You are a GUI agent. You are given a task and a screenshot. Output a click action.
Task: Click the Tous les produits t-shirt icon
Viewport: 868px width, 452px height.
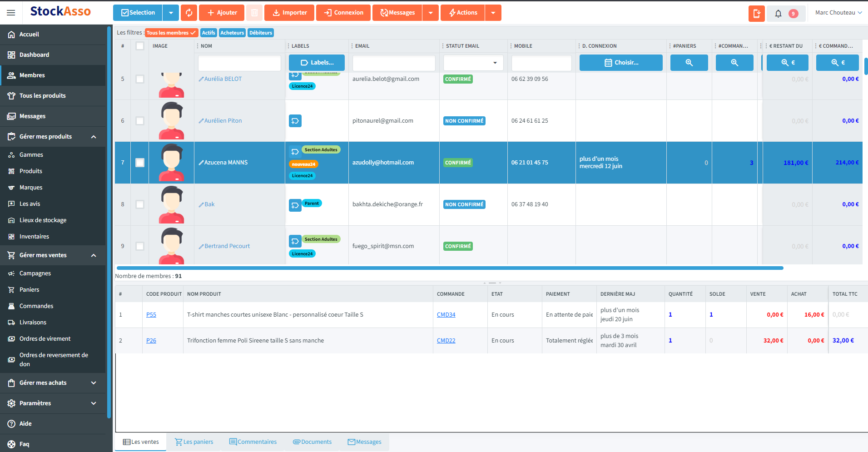(11, 96)
